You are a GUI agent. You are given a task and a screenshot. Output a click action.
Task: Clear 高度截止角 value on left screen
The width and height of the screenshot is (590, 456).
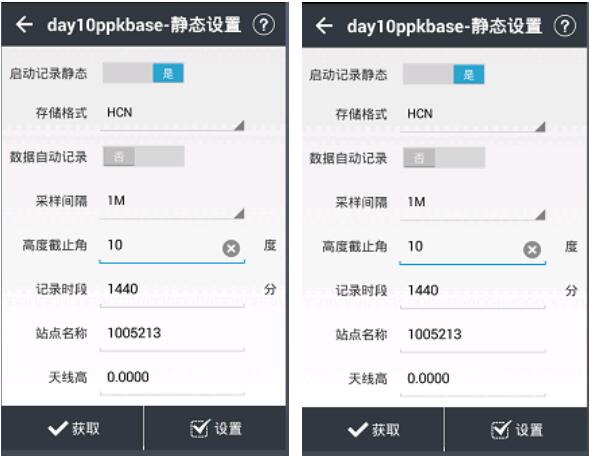pyautogui.click(x=231, y=248)
